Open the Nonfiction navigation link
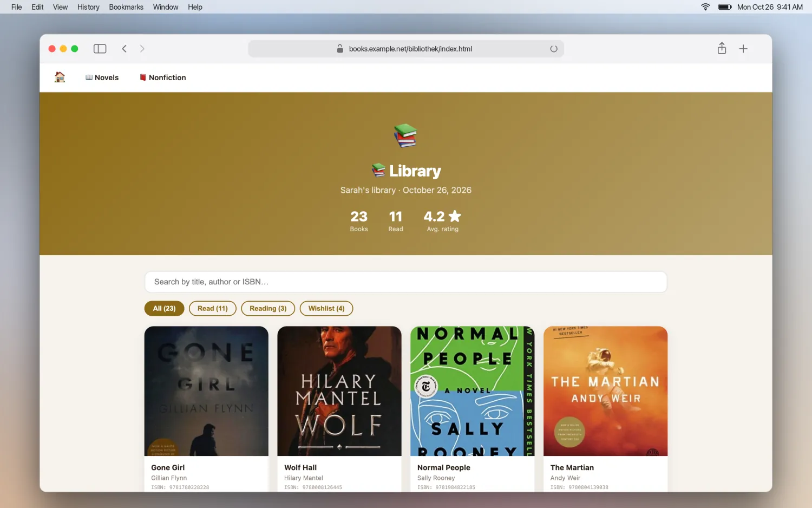 coord(162,77)
